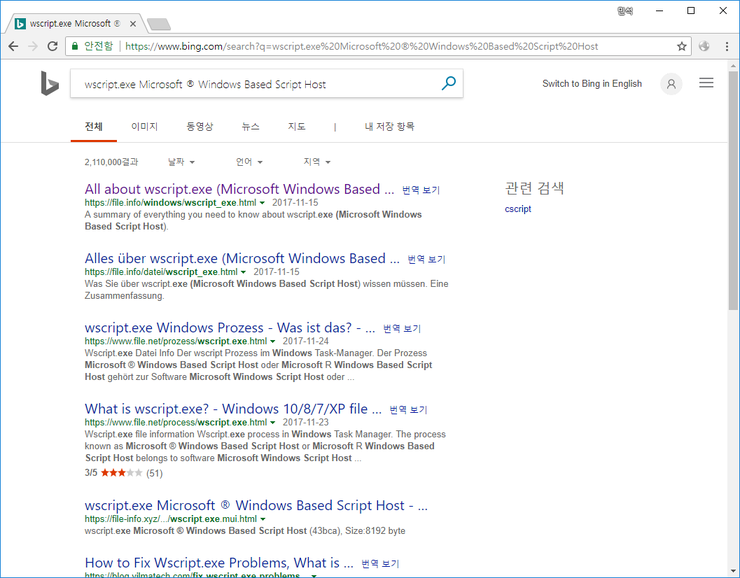
Task: Open 'wscript.exe Windows Prozess' result
Action: pos(230,328)
